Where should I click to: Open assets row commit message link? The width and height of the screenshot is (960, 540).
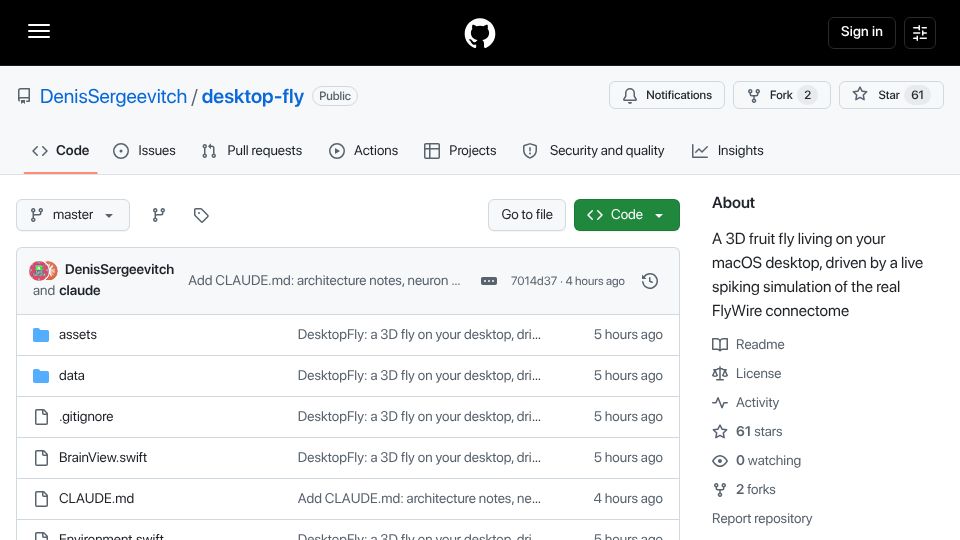click(419, 334)
